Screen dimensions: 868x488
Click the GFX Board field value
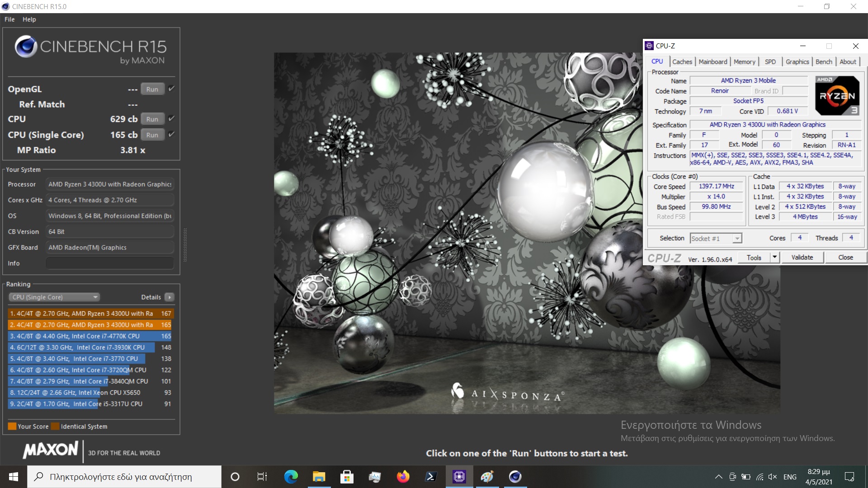coord(110,247)
